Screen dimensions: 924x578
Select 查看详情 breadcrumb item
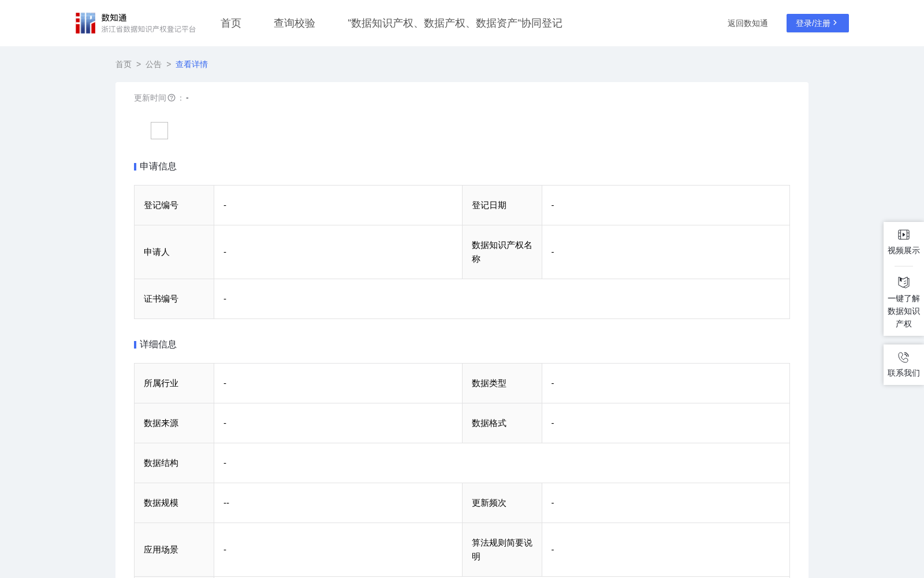192,64
